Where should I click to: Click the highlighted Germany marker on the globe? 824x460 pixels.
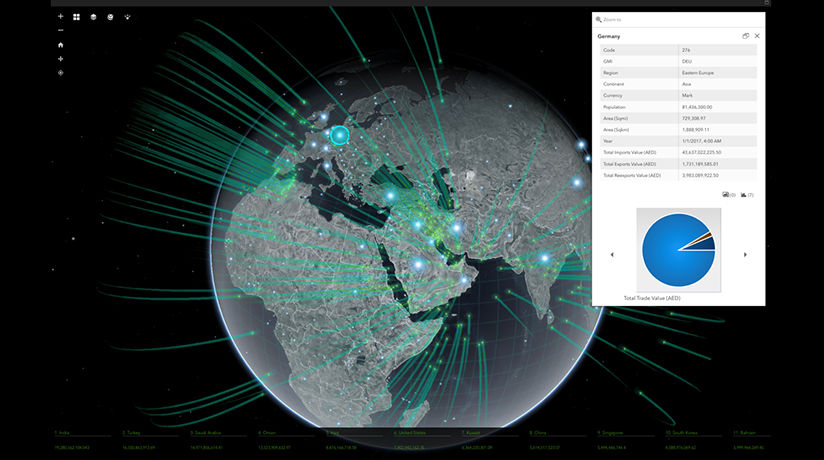(x=340, y=136)
